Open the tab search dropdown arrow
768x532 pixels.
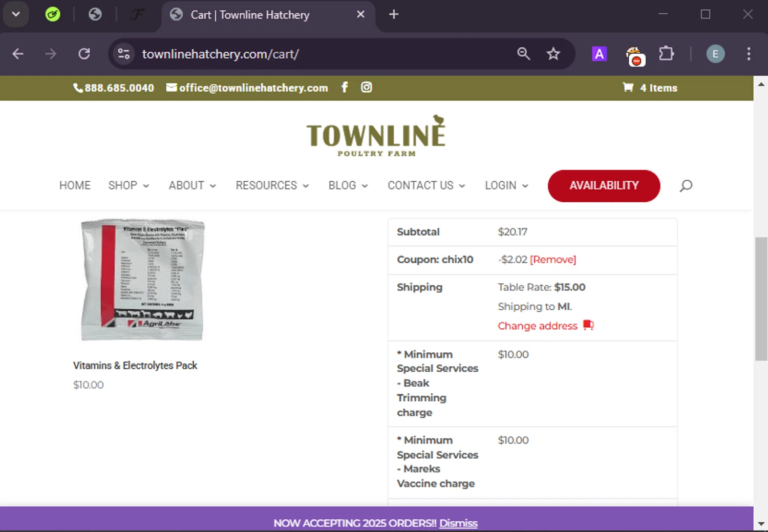[x=16, y=14]
